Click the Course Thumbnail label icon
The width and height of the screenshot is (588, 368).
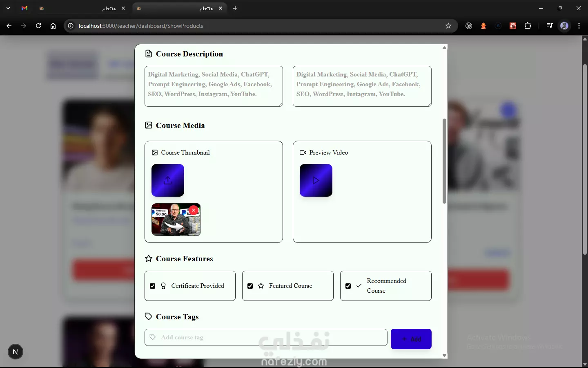pyautogui.click(x=155, y=153)
